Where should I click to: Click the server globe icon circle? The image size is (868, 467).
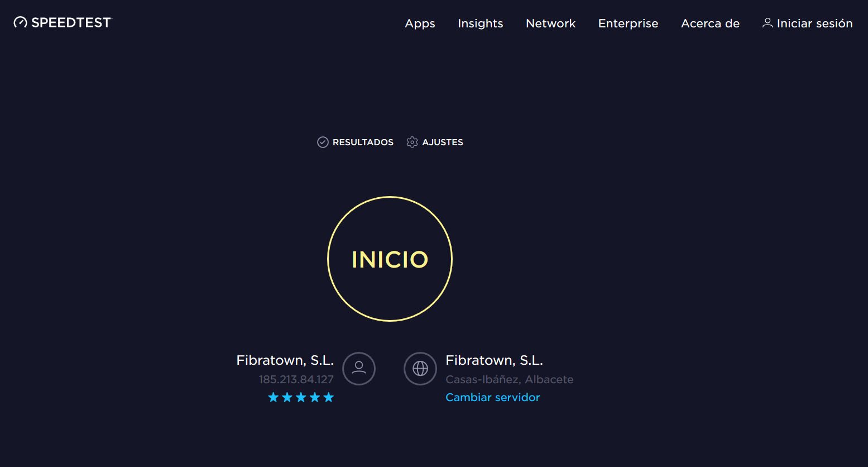(420, 369)
